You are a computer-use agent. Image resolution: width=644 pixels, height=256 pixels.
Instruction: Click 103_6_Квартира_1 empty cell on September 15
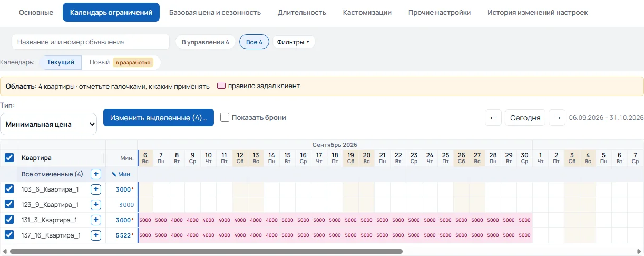pos(287,189)
